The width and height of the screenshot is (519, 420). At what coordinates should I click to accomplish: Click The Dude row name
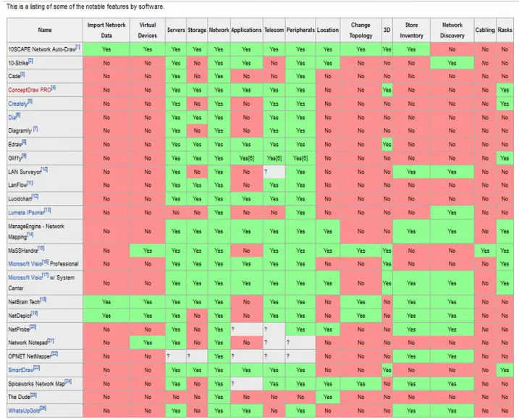(20, 397)
